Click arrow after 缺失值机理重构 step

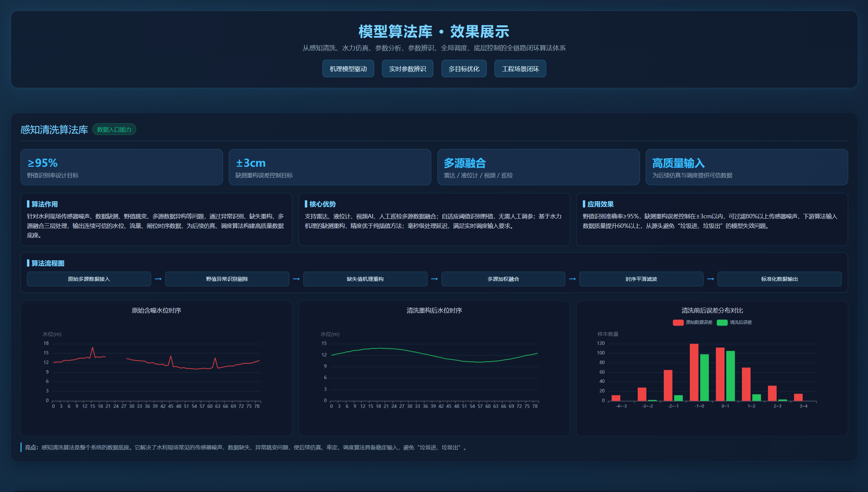point(434,279)
